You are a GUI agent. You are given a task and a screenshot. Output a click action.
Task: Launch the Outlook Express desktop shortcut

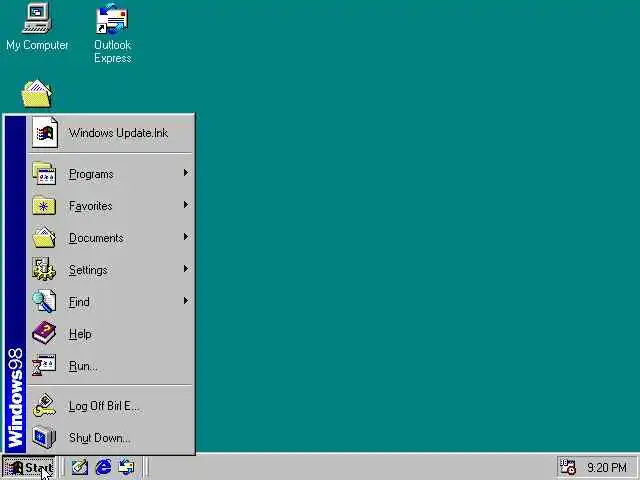pyautogui.click(x=113, y=33)
